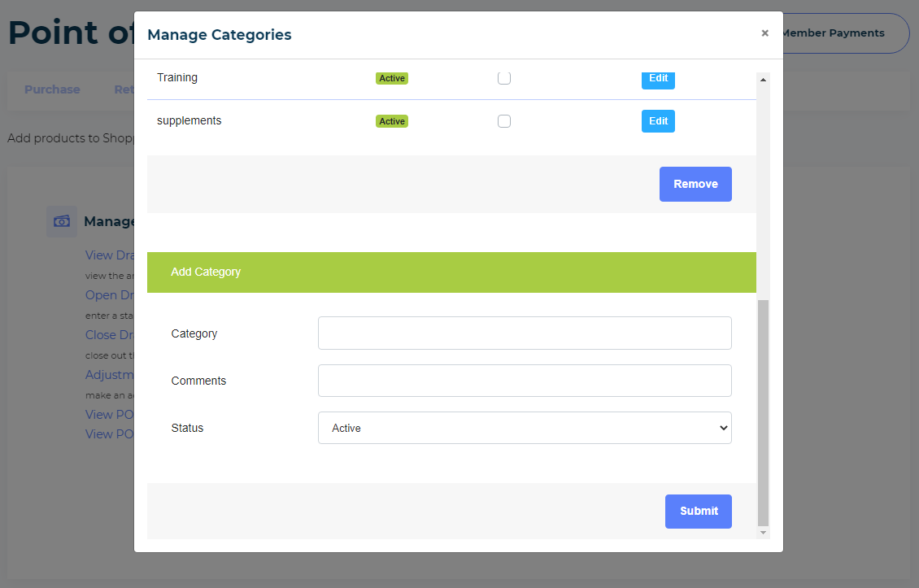This screenshot has height=588, width=919.
Task: Click the Active badge for supplements
Action: click(391, 121)
